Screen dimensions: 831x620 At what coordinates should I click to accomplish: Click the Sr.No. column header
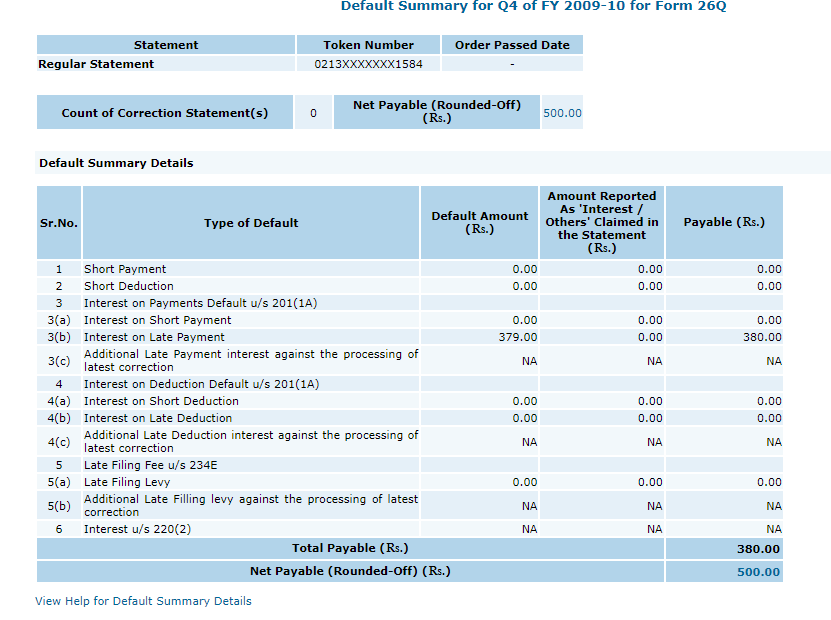[x=59, y=223]
